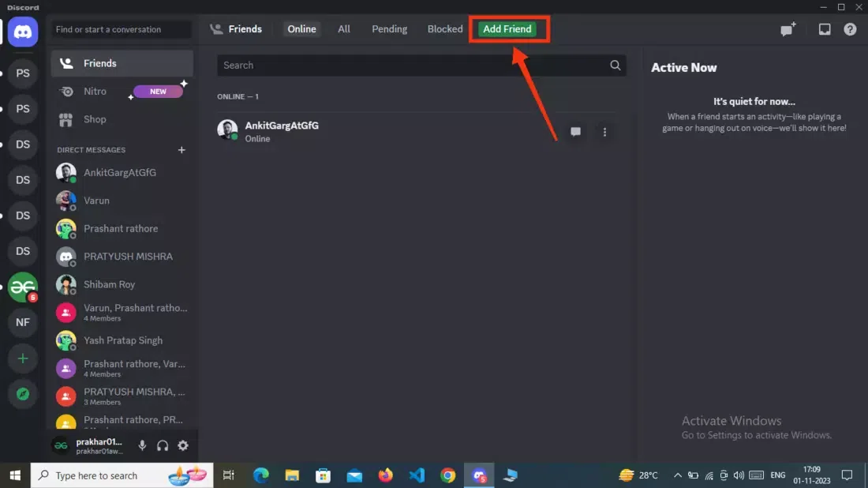The width and height of the screenshot is (868, 488).
Task: Open Shop in the sidebar
Action: pos(122,119)
